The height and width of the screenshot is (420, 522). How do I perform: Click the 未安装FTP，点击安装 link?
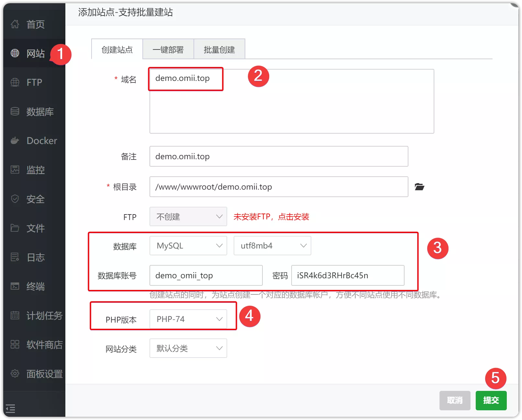[x=271, y=217]
